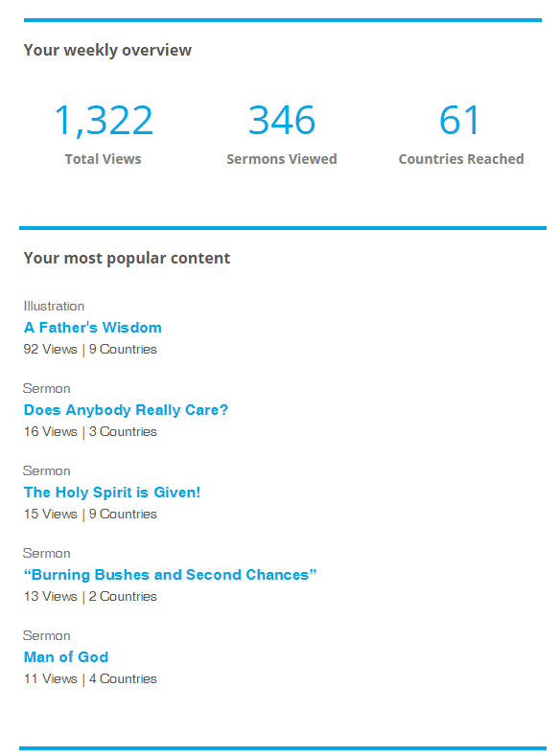Screen dimensions: 560x756
Task: Open The Holy Spirit is Given! sermon
Action: [x=112, y=493]
